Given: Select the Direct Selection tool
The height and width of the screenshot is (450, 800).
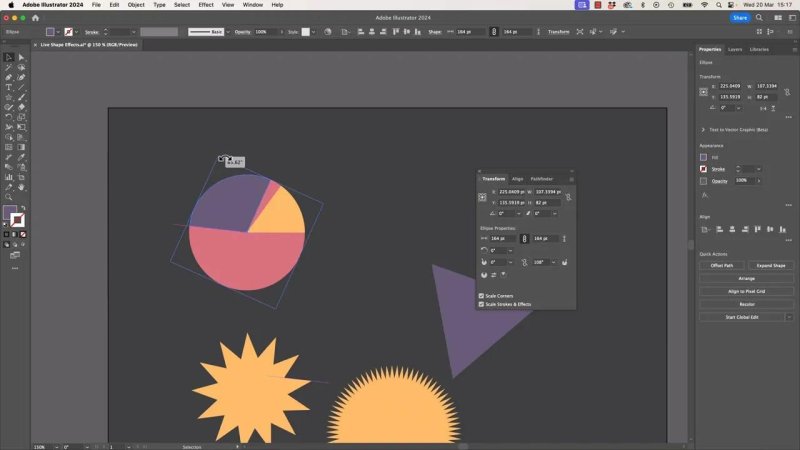Looking at the screenshot, I should coord(21,58).
